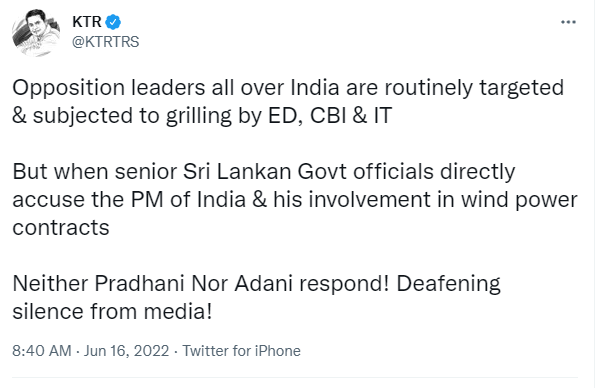Click the word contracts in the tweet
Viewport: 597px width, 388px height.
(x=61, y=228)
